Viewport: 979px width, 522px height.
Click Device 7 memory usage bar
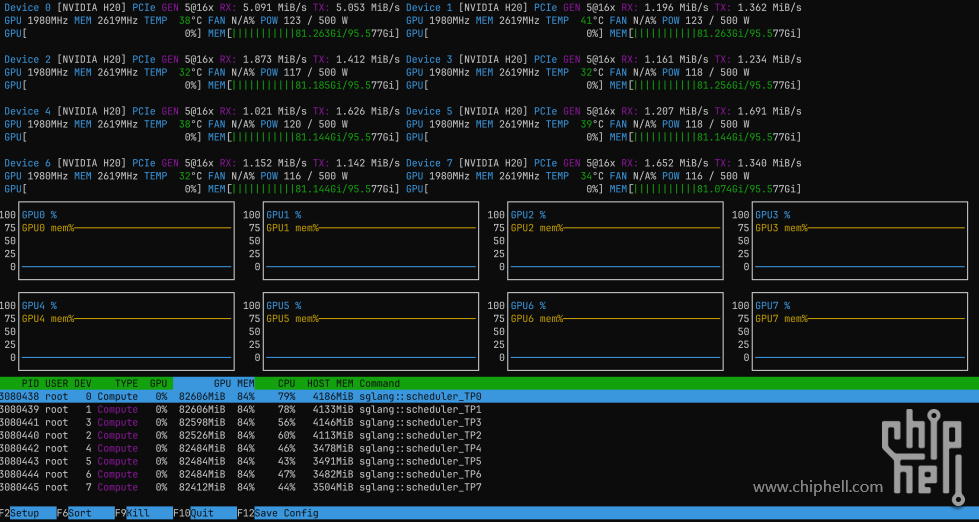(x=706, y=189)
